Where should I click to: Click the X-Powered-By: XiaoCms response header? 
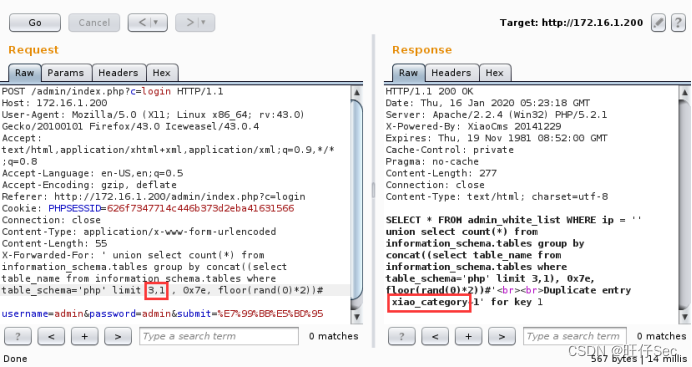[473, 126]
